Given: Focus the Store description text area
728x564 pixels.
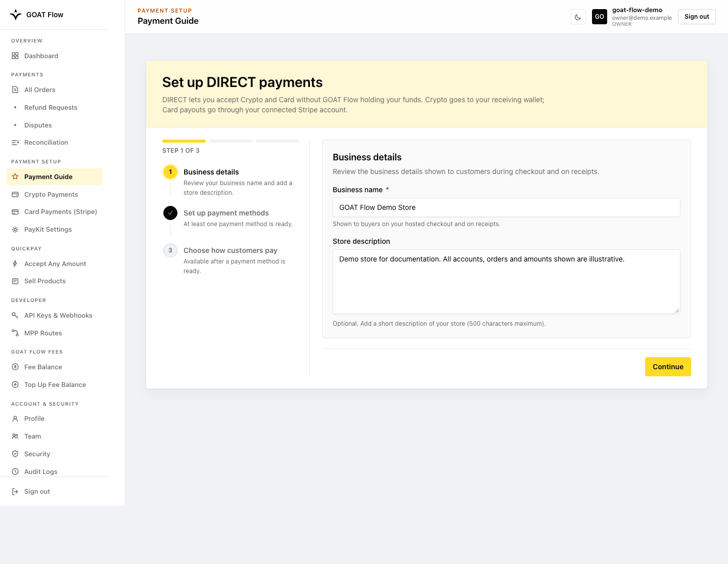Looking at the screenshot, I should click(x=507, y=282).
